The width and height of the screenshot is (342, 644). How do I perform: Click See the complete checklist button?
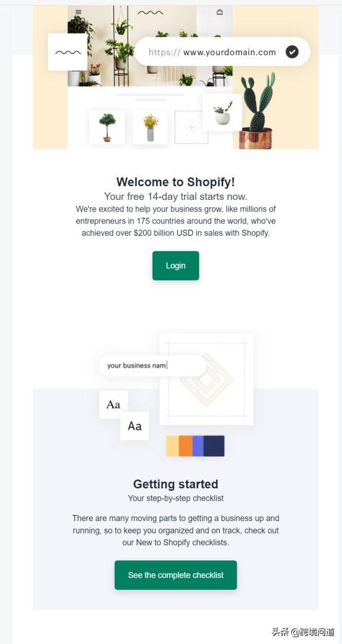175,575
